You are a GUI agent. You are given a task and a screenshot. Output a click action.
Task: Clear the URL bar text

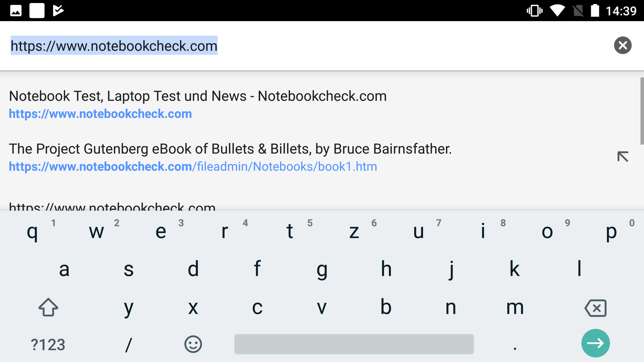(x=623, y=46)
